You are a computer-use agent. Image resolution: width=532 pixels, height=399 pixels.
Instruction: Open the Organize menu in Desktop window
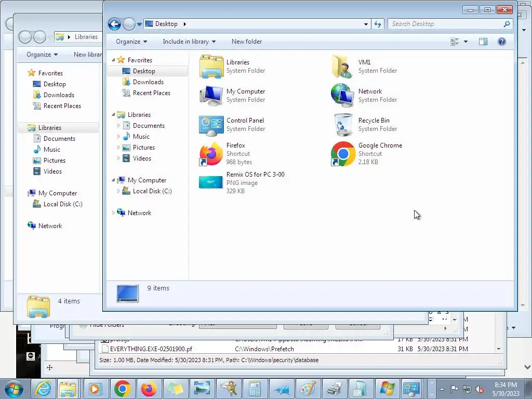tap(131, 42)
